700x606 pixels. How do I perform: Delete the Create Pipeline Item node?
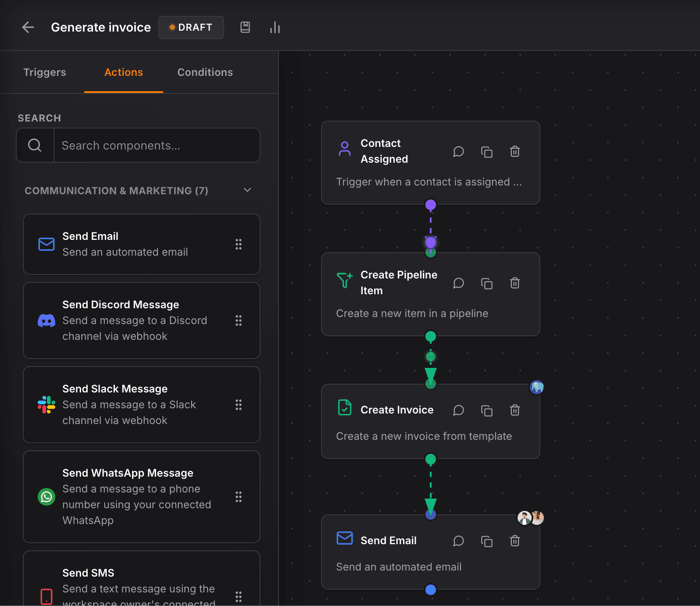click(515, 283)
